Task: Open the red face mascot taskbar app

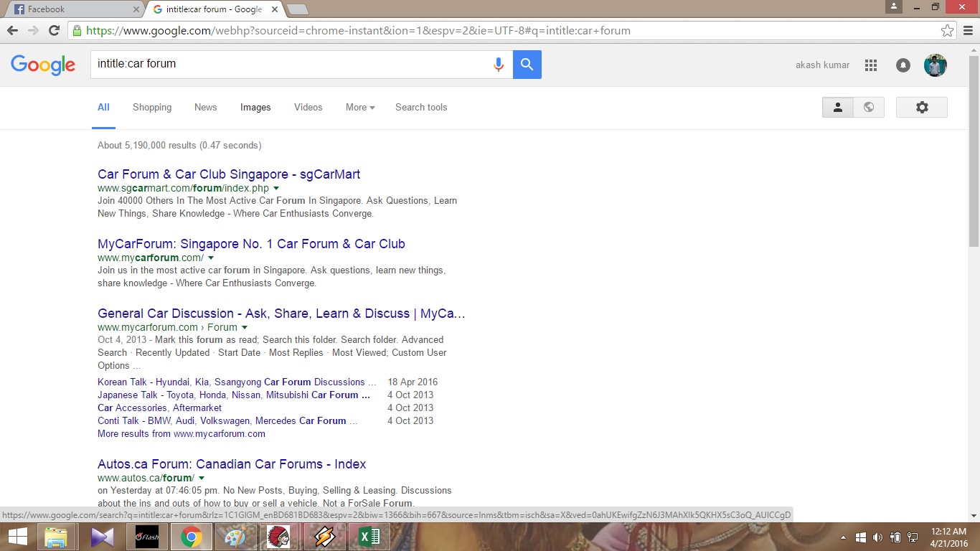Action: point(279,537)
